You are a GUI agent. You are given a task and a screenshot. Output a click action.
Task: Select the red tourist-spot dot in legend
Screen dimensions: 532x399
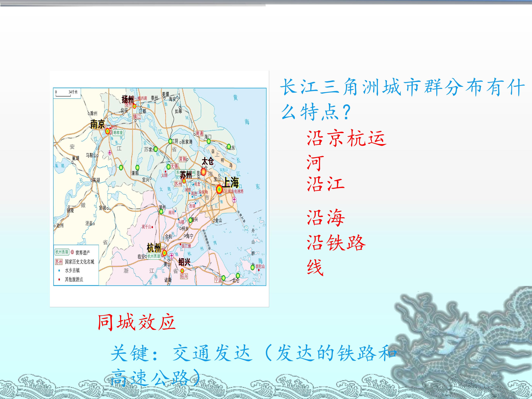point(59,279)
